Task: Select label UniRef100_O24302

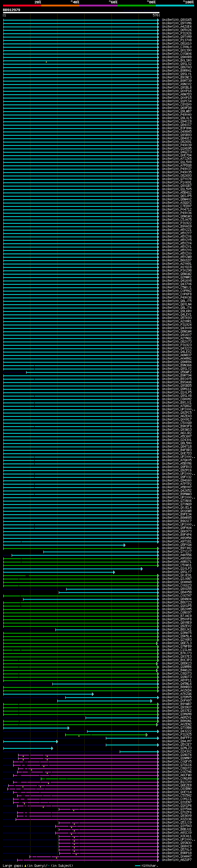Action: click(177, 751)
